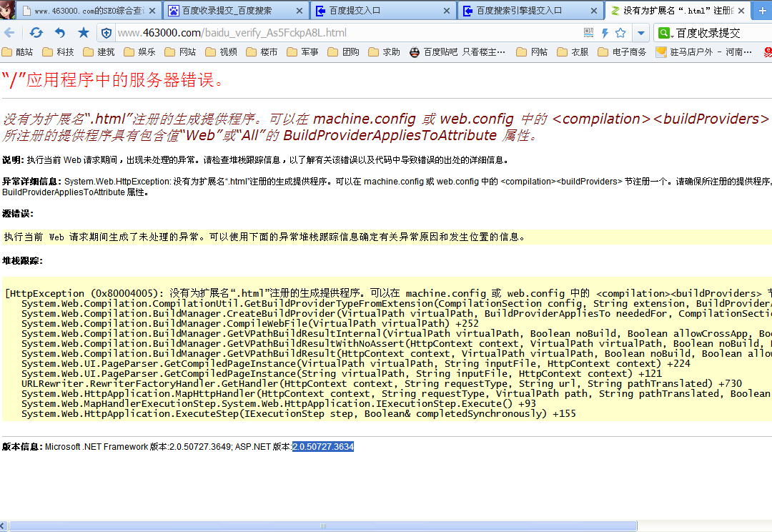Close the www.463000.com SEO tab
772x532 pixels.
[152, 11]
